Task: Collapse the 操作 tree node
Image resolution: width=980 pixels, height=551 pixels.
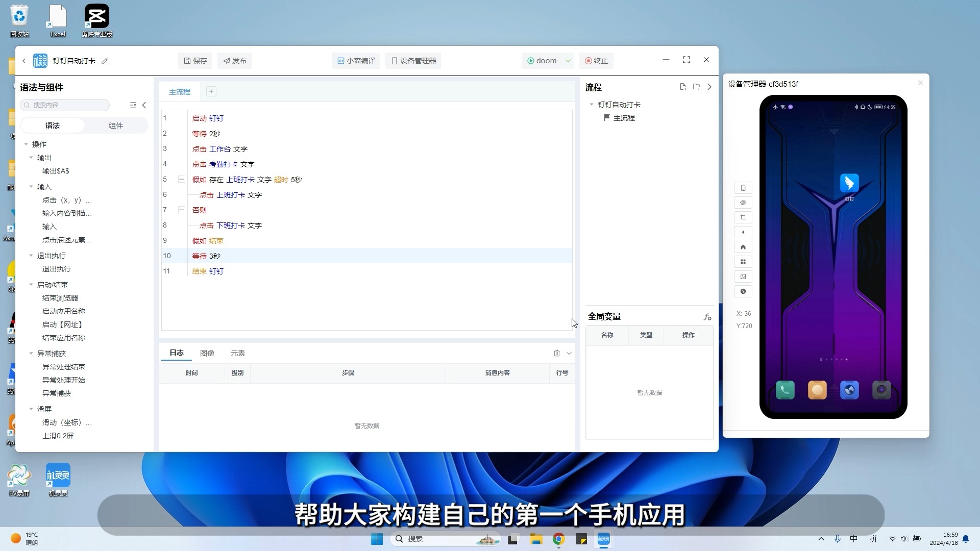Action: tap(26, 144)
